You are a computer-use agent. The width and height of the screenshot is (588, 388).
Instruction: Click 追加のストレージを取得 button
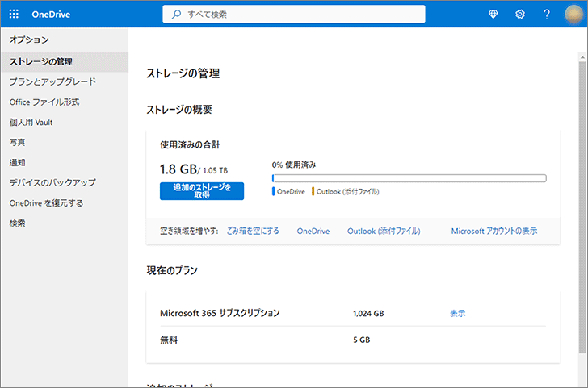click(202, 191)
